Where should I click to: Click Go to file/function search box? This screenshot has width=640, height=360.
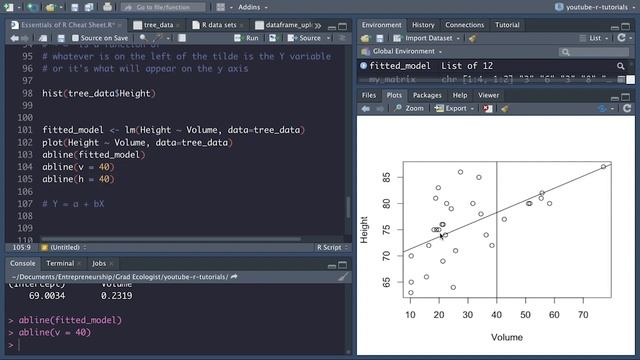pyautogui.click(x=163, y=7)
